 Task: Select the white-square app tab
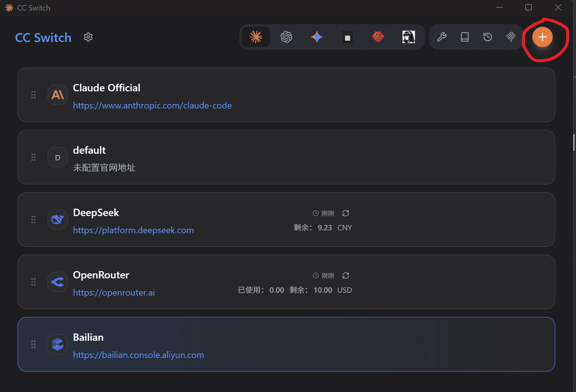(348, 37)
